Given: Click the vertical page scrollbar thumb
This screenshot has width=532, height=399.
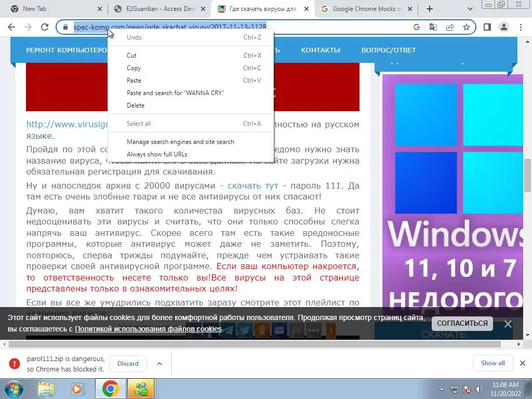Looking at the screenshot, I should [528, 175].
